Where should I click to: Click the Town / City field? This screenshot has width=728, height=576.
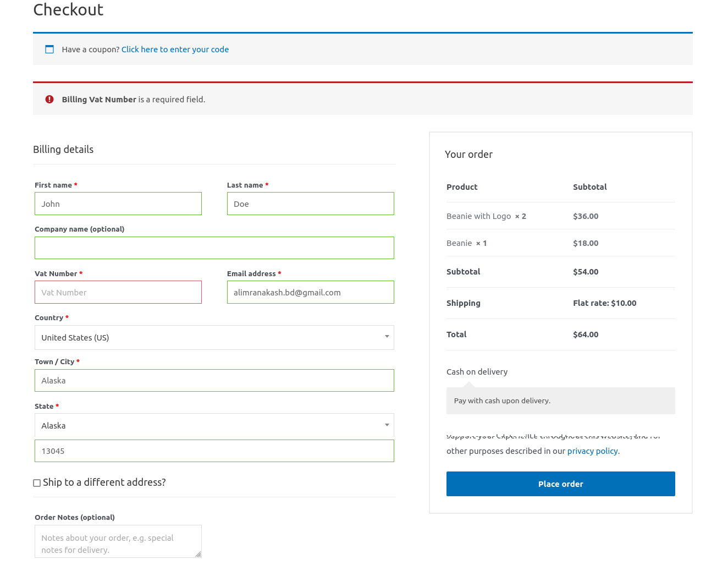(214, 380)
